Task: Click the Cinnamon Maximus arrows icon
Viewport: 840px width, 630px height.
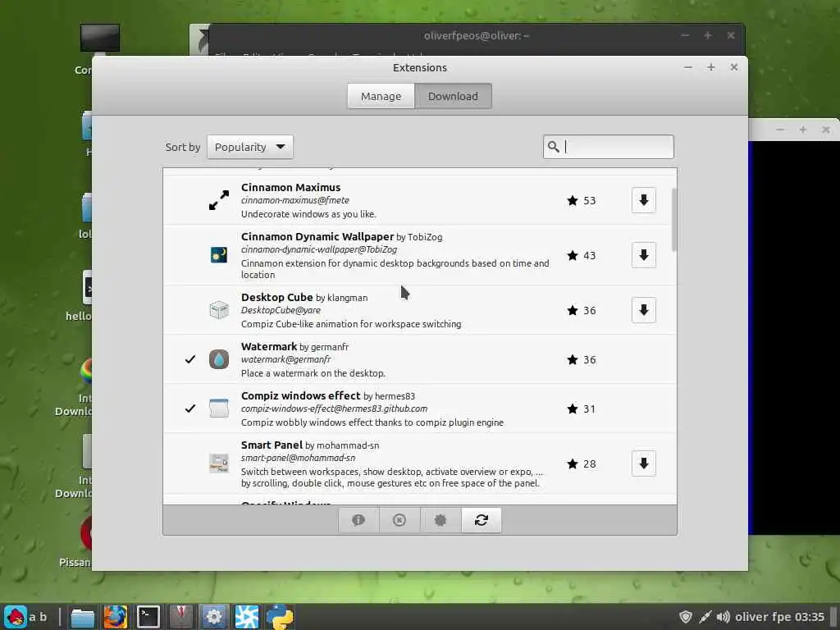Action: pos(218,200)
